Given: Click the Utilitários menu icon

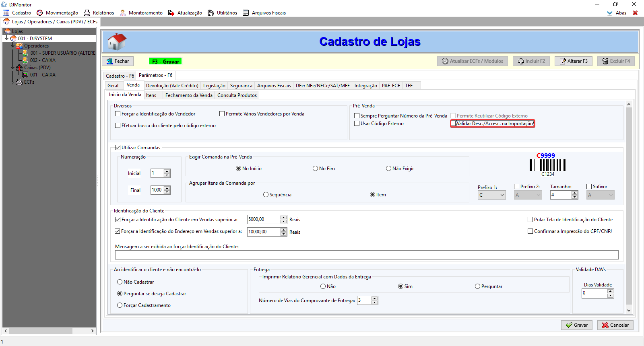Looking at the screenshot, I should (211, 13).
